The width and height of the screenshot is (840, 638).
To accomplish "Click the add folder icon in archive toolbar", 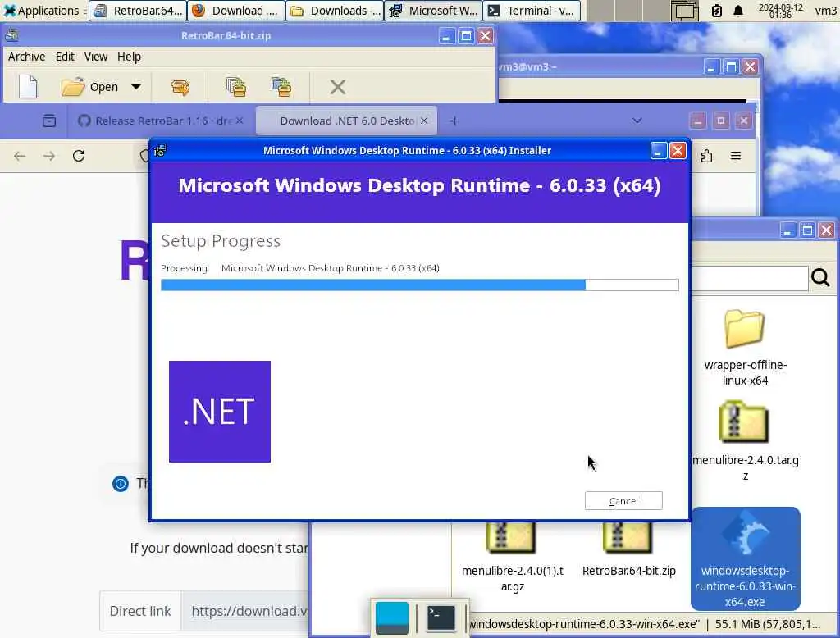I will click(x=281, y=87).
